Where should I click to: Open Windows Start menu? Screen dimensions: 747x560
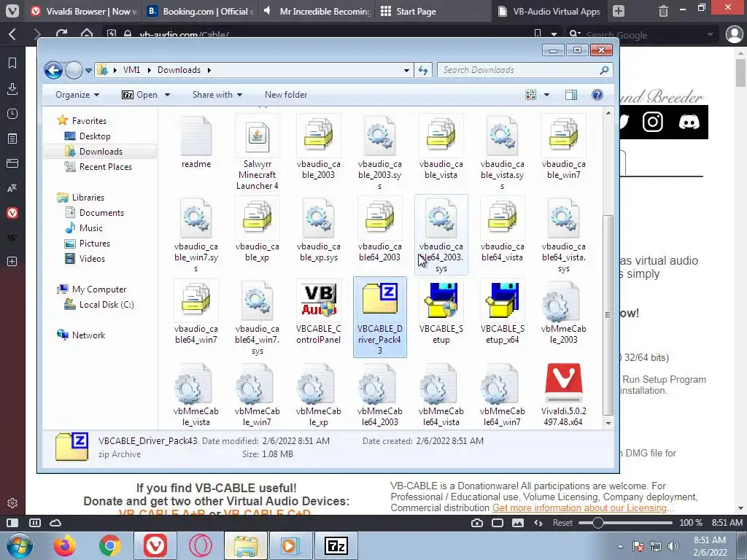pos(20,545)
